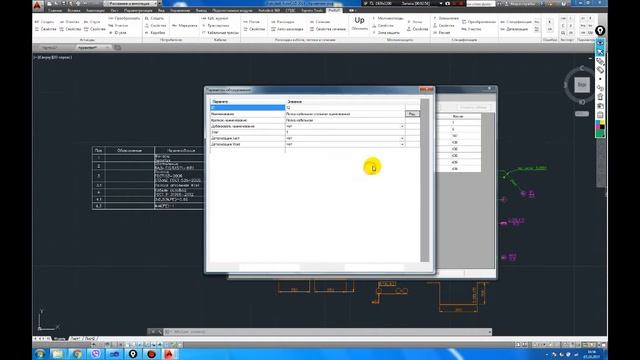
Task: Click the Заземление ribbon tool
Action: click(x=446, y=18)
